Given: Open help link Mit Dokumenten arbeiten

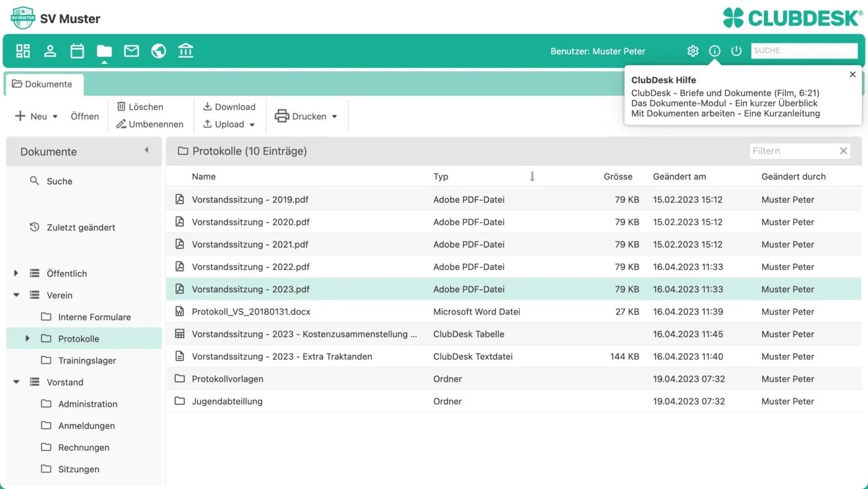Looking at the screenshot, I should click(x=725, y=114).
